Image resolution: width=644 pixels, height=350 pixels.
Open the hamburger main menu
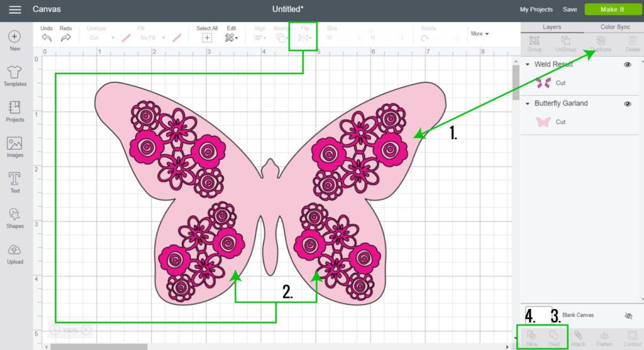[15, 9]
